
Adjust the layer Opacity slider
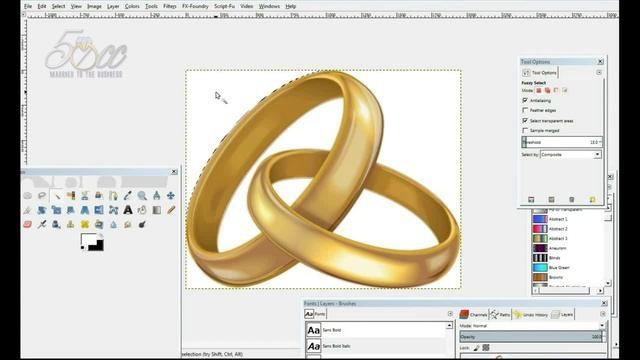[533, 337]
